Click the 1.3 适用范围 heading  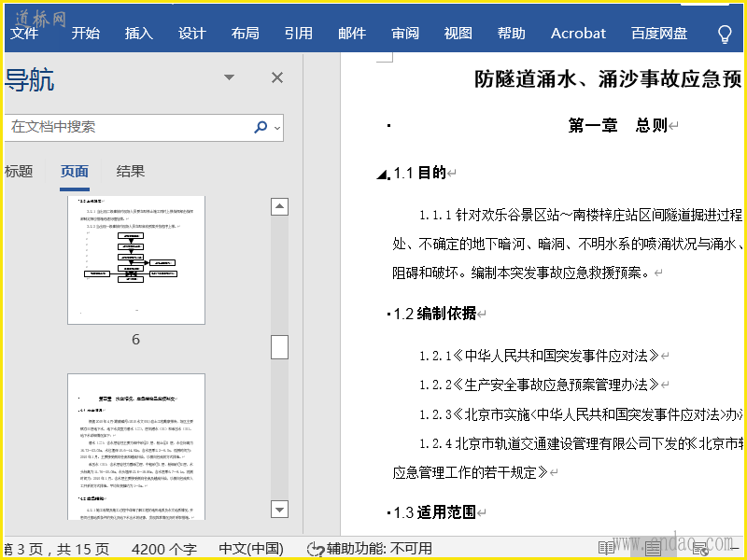(x=434, y=512)
